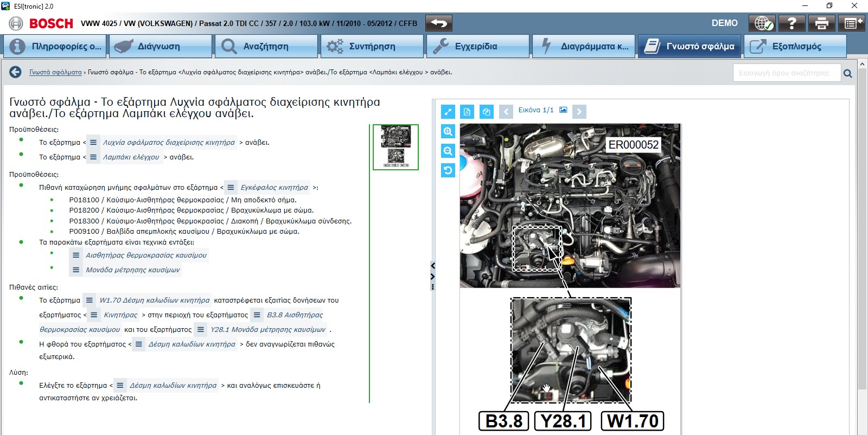Click the image zoom-out magnifier icon
The image size is (868, 435).
(448, 151)
